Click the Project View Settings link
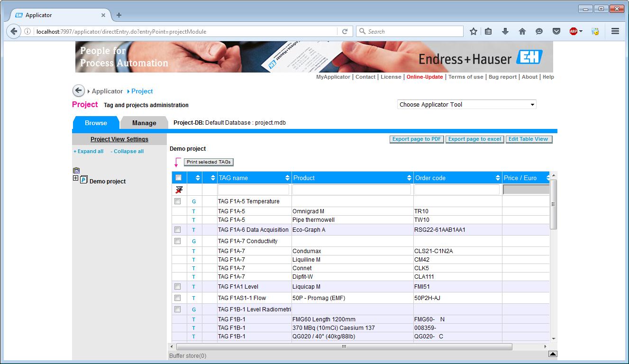629x364 pixels. pyautogui.click(x=119, y=139)
